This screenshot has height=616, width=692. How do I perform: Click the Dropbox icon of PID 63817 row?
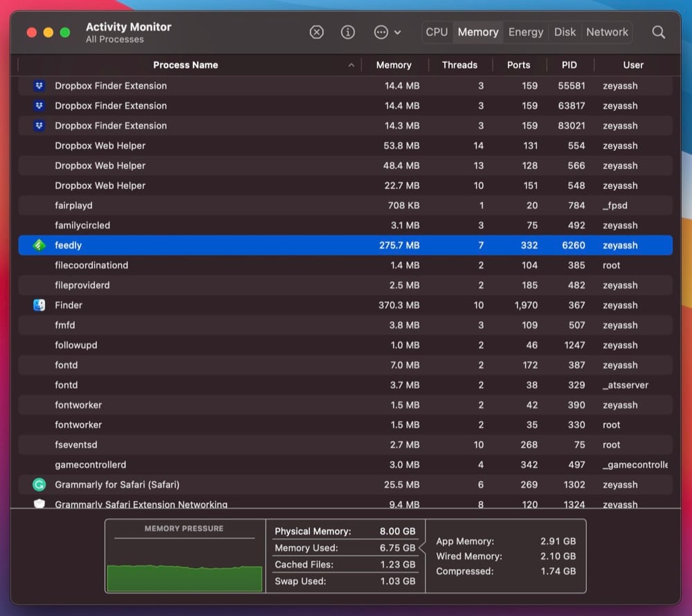[39, 105]
